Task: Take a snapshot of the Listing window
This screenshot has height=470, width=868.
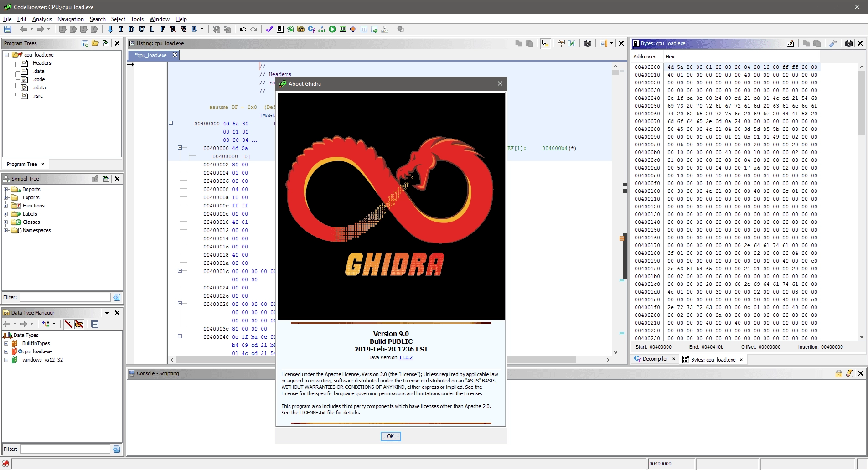Action: [x=588, y=43]
